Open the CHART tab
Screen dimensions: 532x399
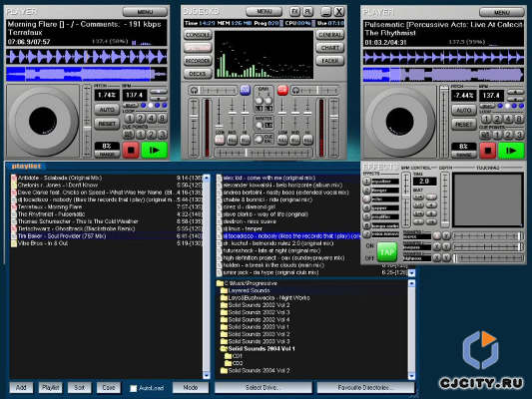tap(330, 48)
